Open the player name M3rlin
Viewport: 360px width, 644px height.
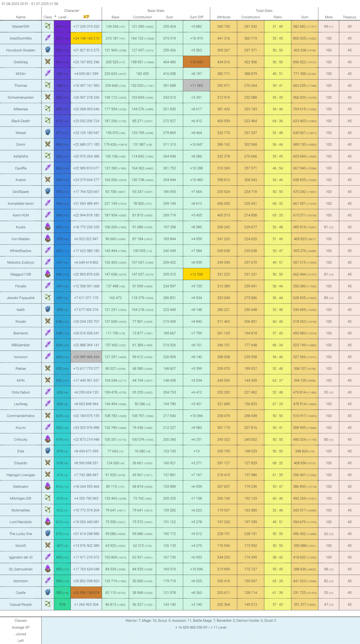point(21,74)
